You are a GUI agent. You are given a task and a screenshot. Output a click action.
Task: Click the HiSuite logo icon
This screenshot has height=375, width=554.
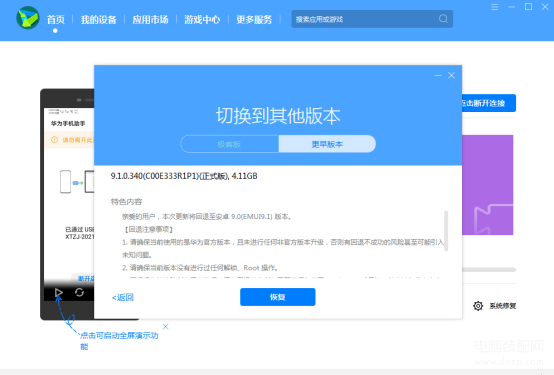click(28, 18)
